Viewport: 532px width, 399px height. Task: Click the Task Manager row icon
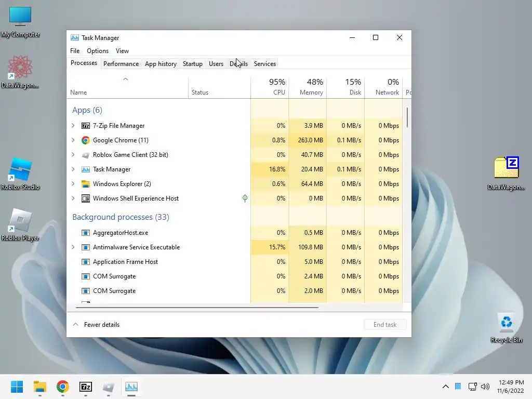point(86,169)
